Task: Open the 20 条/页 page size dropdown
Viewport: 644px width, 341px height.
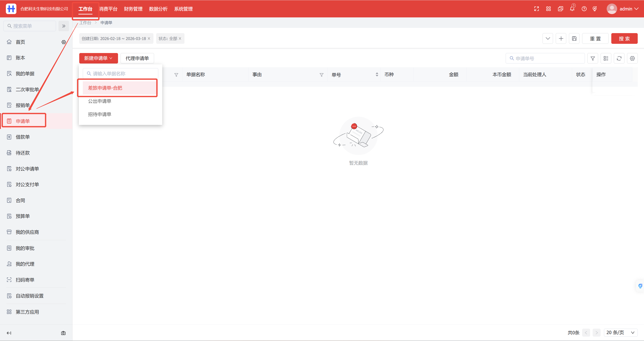Action: coord(620,332)
